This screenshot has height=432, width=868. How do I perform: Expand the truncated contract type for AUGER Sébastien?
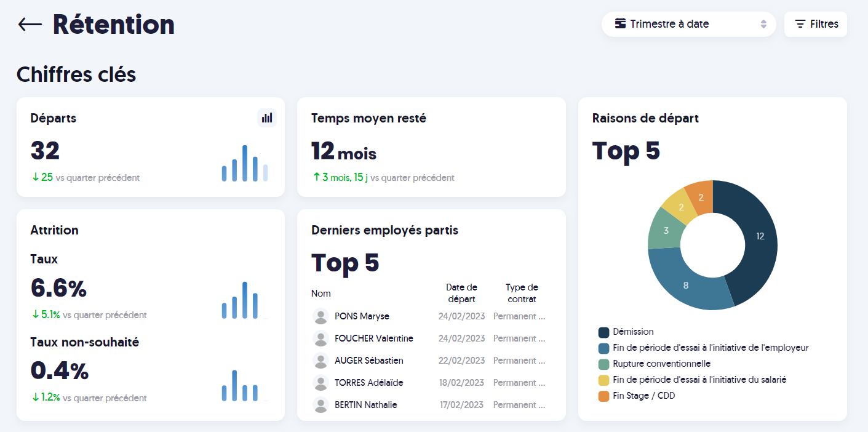tap(518, 360)
